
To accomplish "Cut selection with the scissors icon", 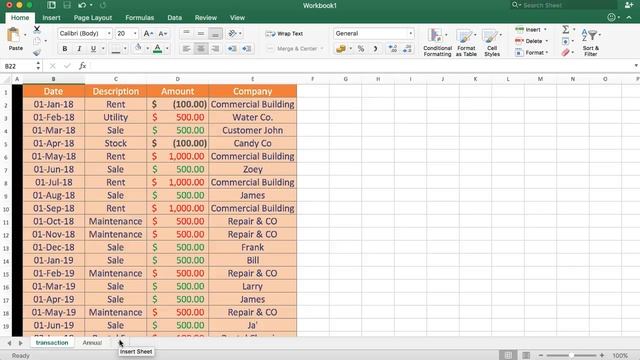I will point(37,29).
